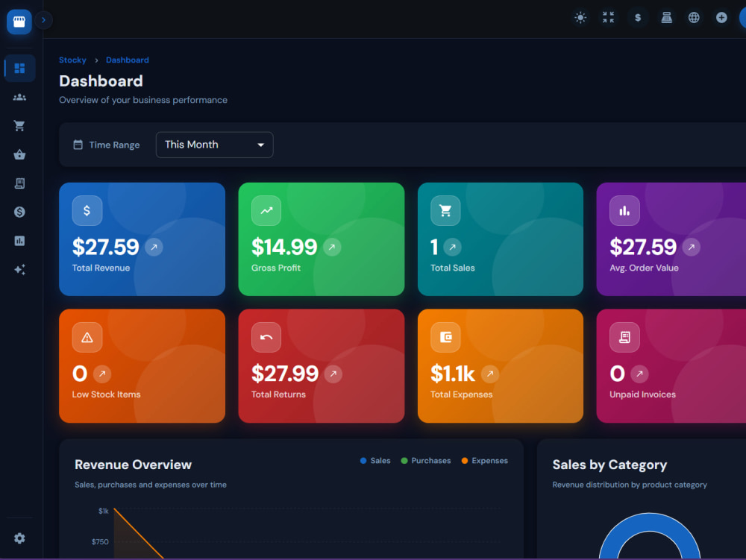Screen dimensions: 746x560
Task: Click the Total Returns undo icon
Action: 266,338
